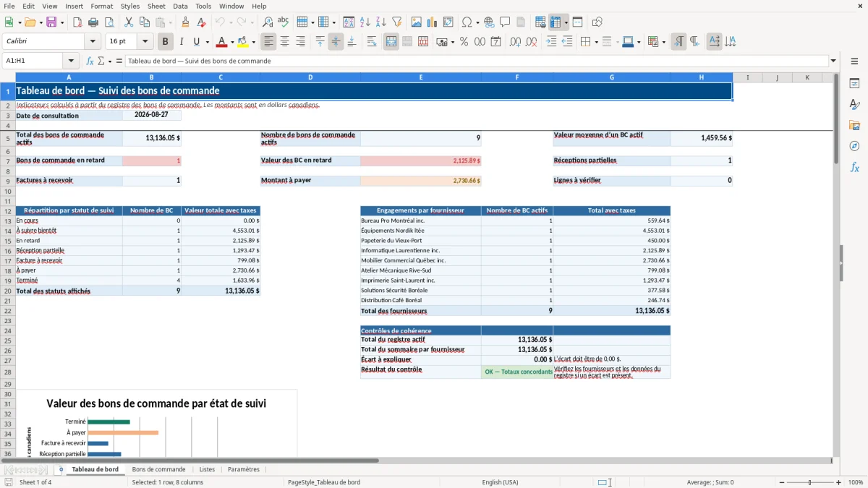Open the Open-file dropdown arrow
This screenshot has width=868, height=488.
(40, 22)
